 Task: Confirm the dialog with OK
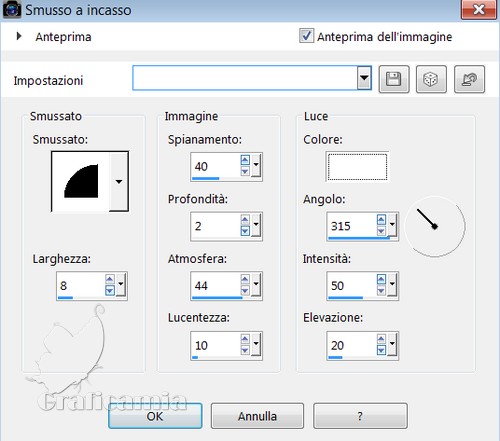coord(155,416)
